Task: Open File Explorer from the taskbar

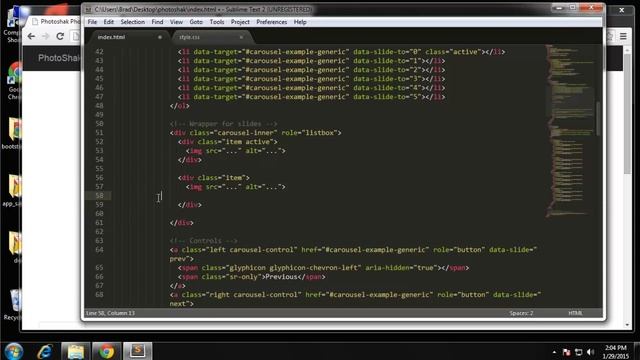Action: click(76, 351)
